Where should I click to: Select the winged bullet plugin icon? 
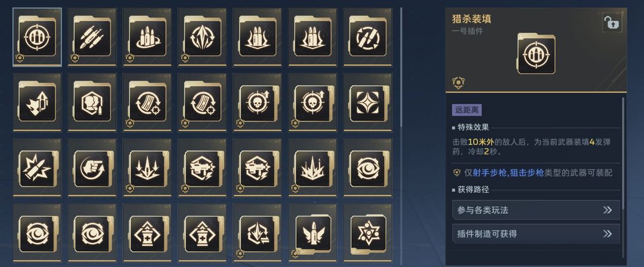click(312, 233)
